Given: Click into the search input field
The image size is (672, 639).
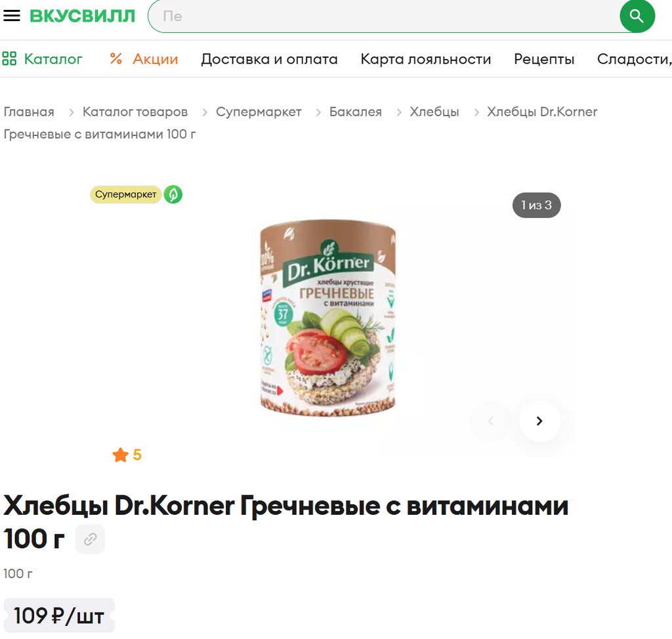Looking at the screenshot, I should (x=383, y=16).
